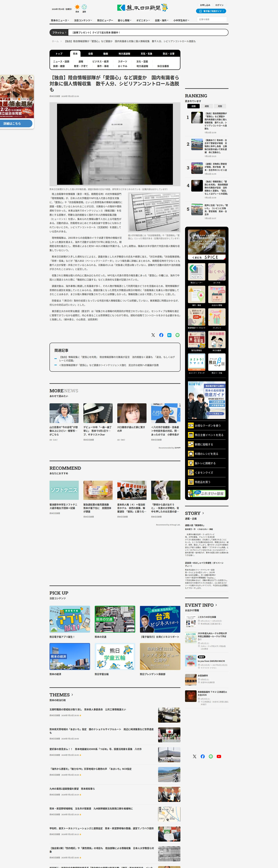Image resolution: width=278 pixels, height=868 pixels.
Task: Click the shopping cart icon for 特産品
Action: pos(191,482)
